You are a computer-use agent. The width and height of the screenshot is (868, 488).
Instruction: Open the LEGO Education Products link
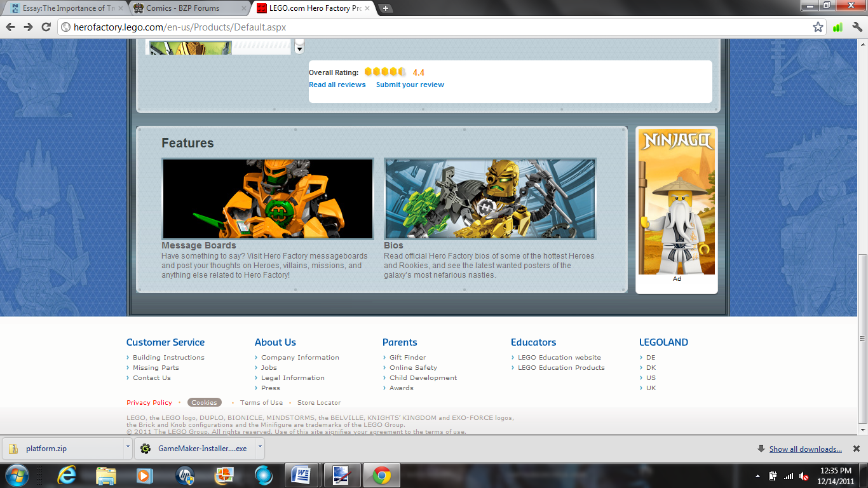pos(561,368)
